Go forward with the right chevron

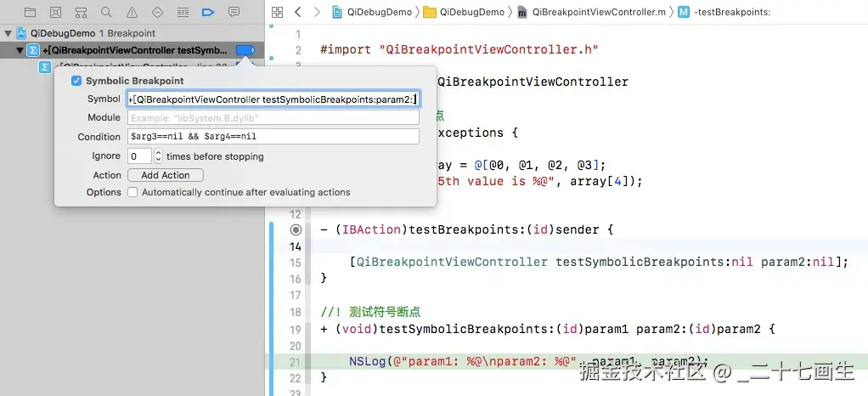[317, 12]
